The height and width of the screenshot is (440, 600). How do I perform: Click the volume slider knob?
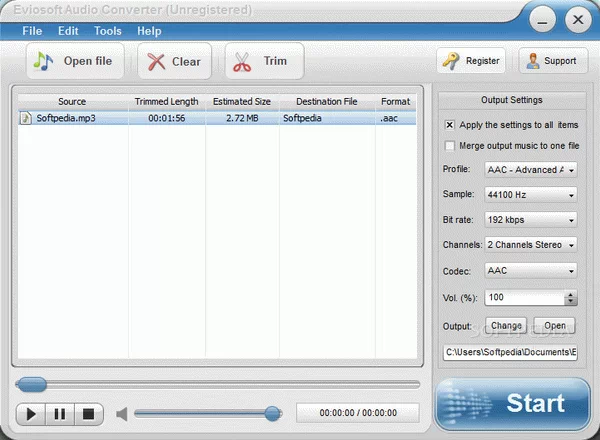(x=273, y=414)
